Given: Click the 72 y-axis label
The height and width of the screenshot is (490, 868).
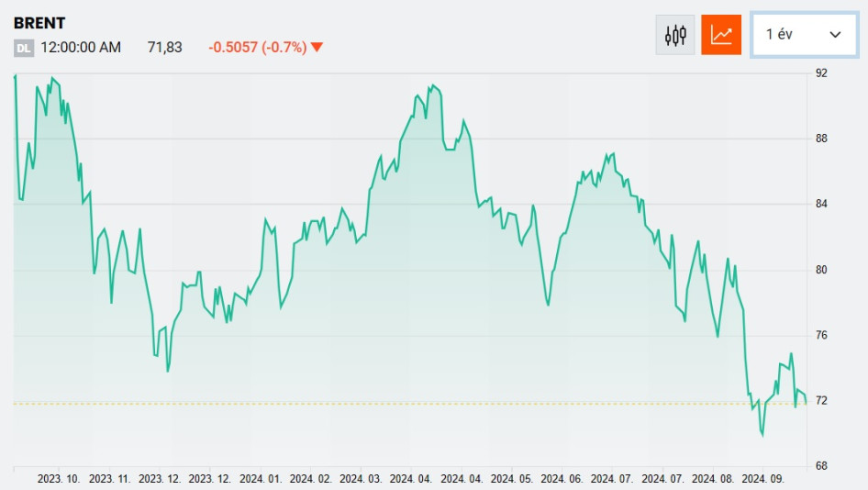Looking at the screenshot, I should click(x=821, y=400).
